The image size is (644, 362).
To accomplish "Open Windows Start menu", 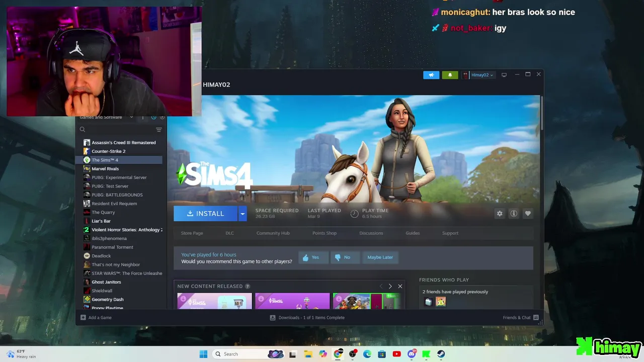I will (203, 354).
